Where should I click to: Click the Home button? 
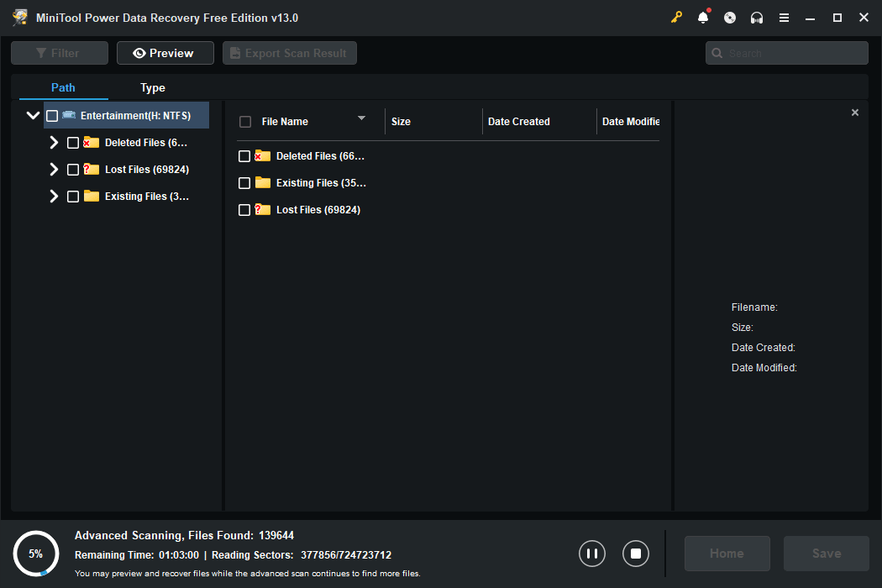pyautogui.click(x=727, y=554)
